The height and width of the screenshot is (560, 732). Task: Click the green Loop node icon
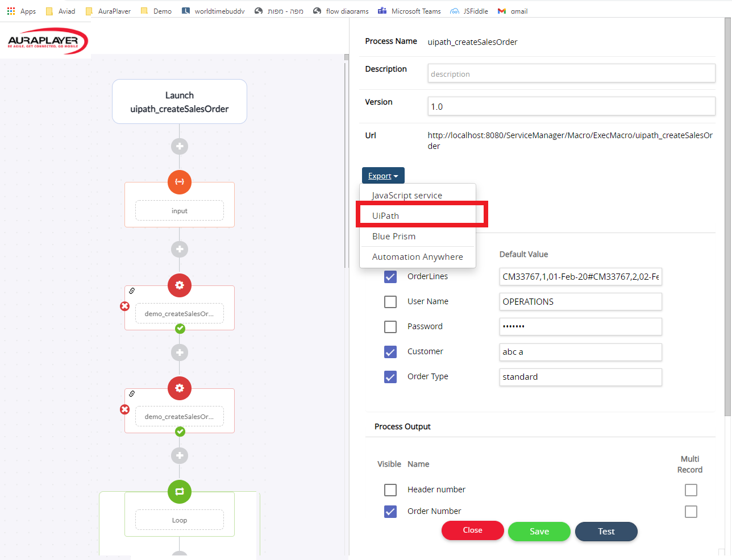pyautogui.click(x=180, y=492)
